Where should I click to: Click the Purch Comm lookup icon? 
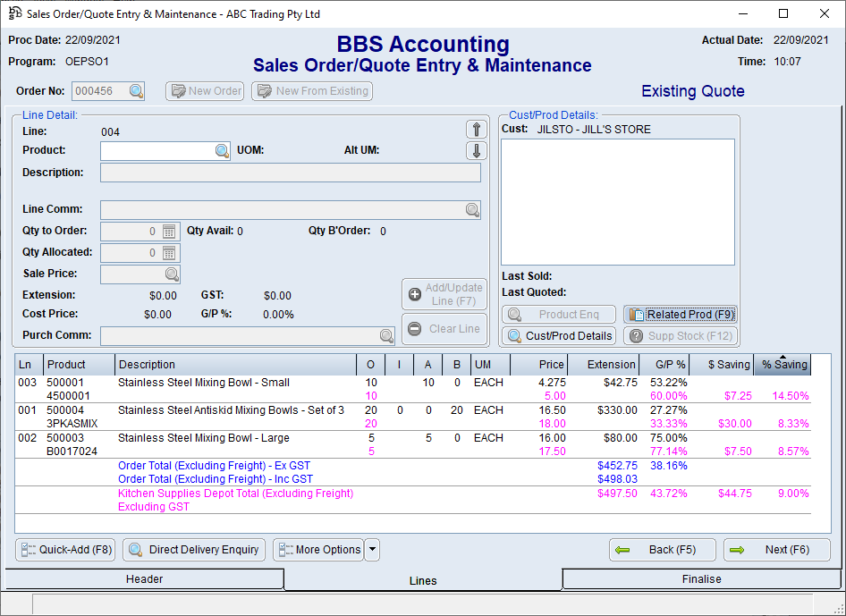click(385, 336)
